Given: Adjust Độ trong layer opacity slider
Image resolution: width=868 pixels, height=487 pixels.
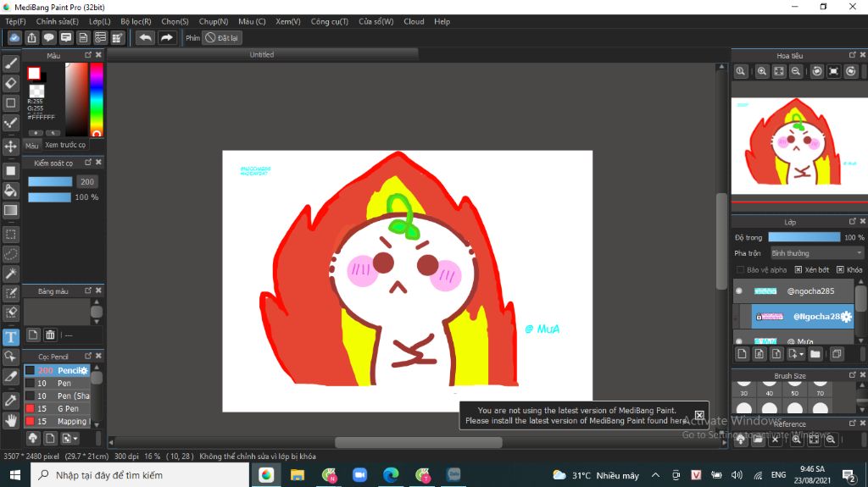Looking at the screenshot, I should point(804,237).
